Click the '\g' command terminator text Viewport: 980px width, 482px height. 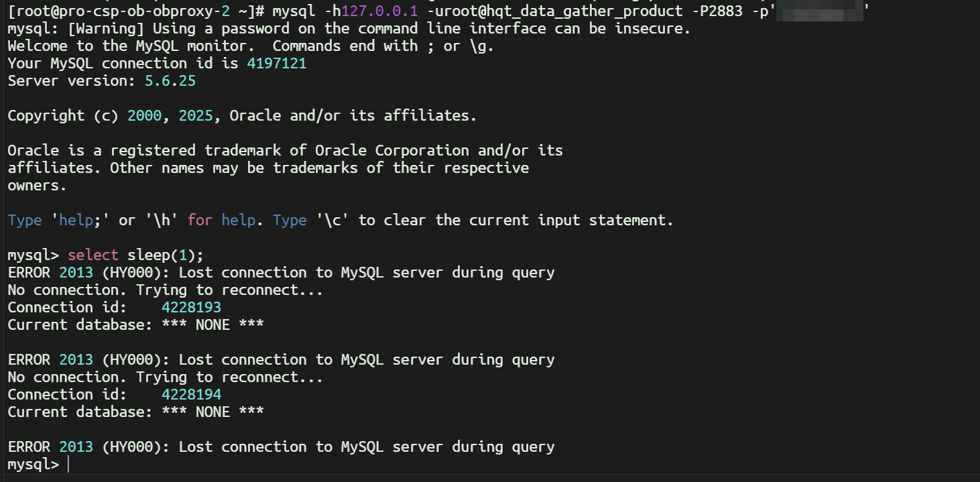pos(483,46)
